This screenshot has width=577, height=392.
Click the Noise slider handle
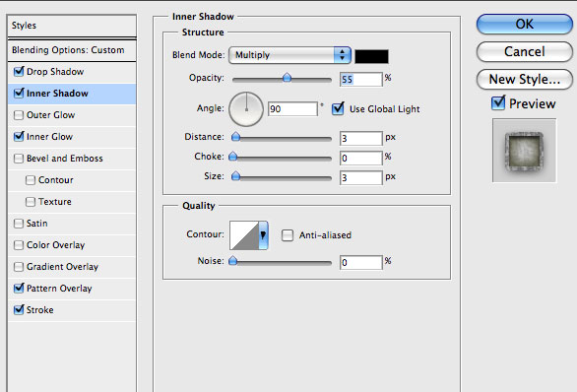coord(233,261)
